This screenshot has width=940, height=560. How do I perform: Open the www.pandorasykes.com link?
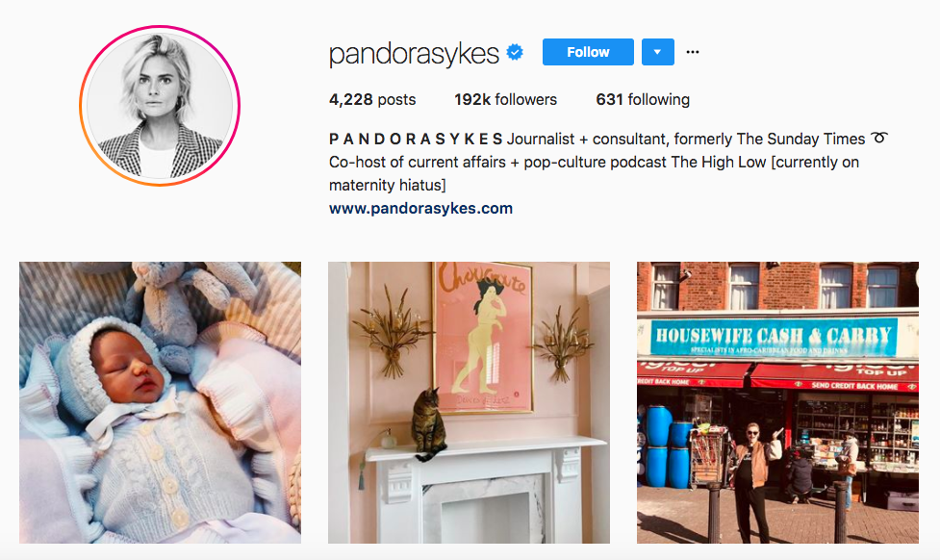point(420,208)
